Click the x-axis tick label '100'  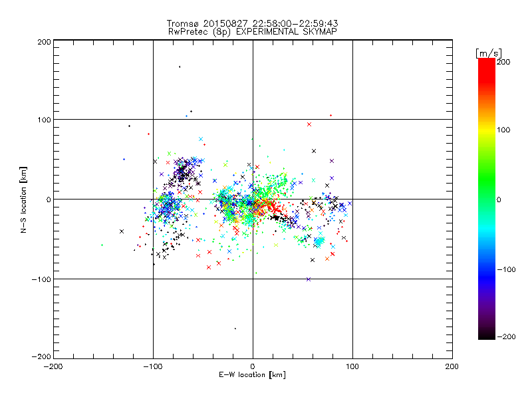[352, 366]
